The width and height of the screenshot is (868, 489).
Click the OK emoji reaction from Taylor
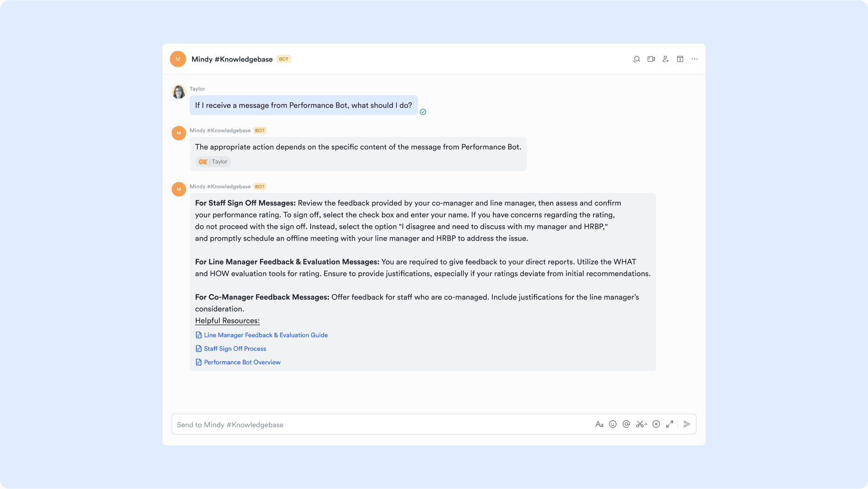[x=212, y=161]
